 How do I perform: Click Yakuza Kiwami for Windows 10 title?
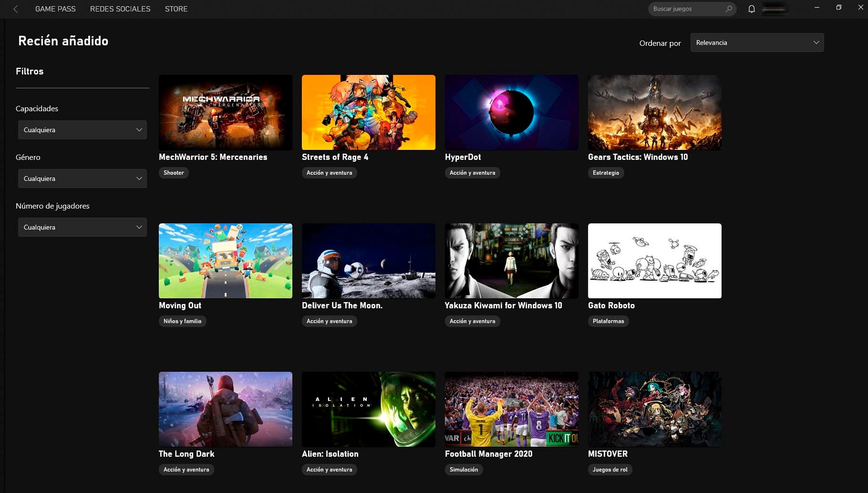tap(503, 305)
